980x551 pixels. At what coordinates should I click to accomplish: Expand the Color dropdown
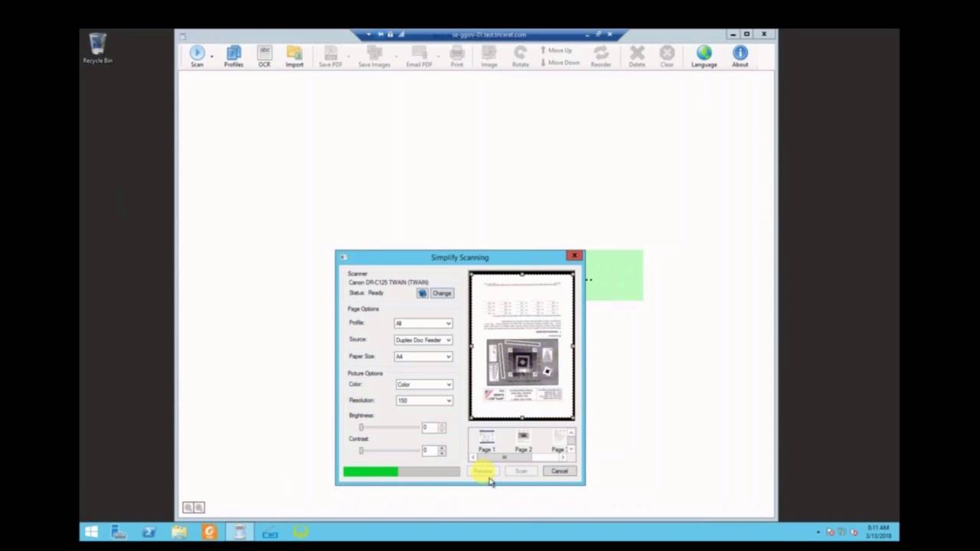click(424, 384)
